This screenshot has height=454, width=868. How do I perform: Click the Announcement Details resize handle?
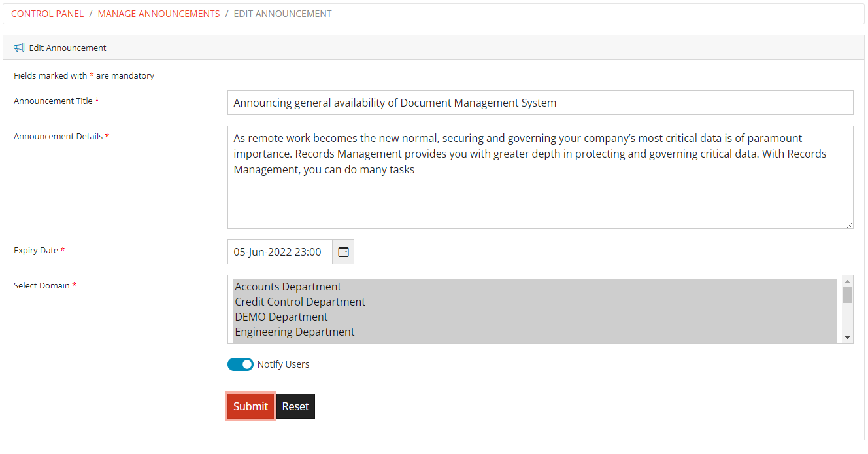pos(849,224)
